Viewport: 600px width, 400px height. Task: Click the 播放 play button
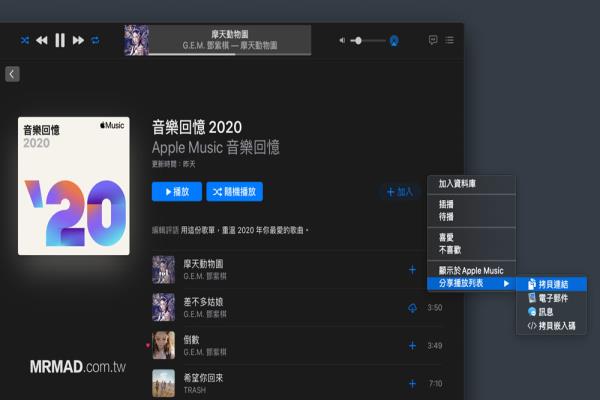[177, 192]
